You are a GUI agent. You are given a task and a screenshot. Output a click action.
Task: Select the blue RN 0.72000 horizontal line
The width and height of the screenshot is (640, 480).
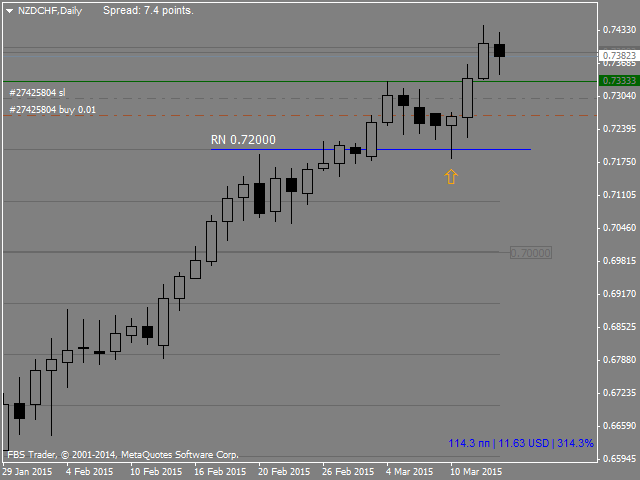pos(371,149)
